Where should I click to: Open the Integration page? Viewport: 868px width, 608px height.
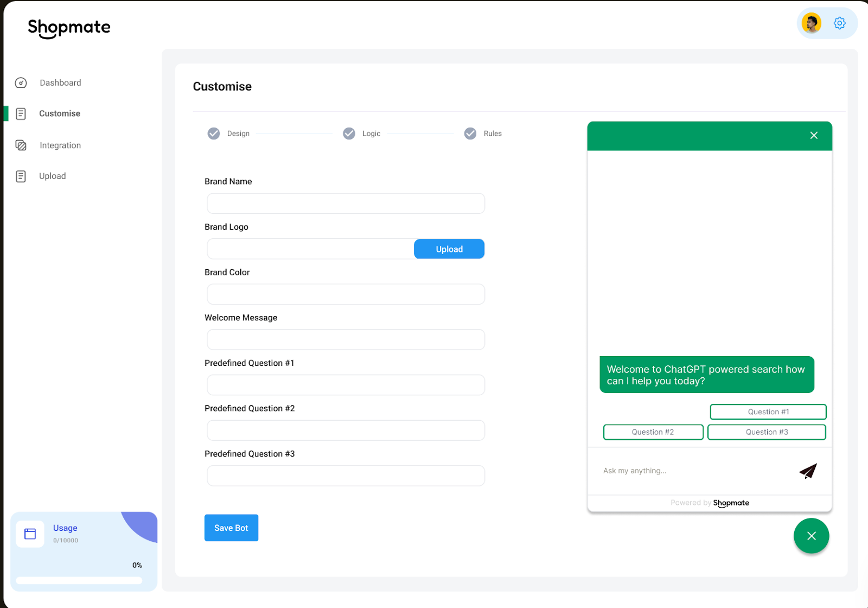click(60, 145)
